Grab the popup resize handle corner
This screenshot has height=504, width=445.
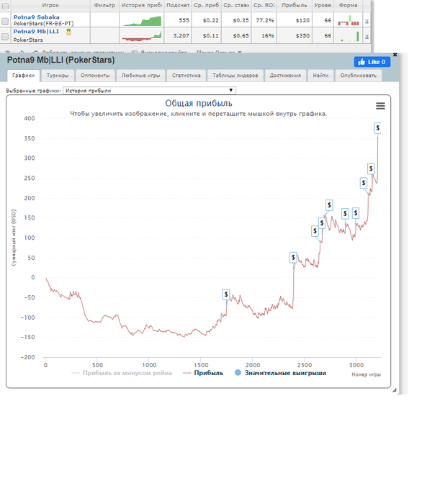pyautogui.click(x=395, y=390)
